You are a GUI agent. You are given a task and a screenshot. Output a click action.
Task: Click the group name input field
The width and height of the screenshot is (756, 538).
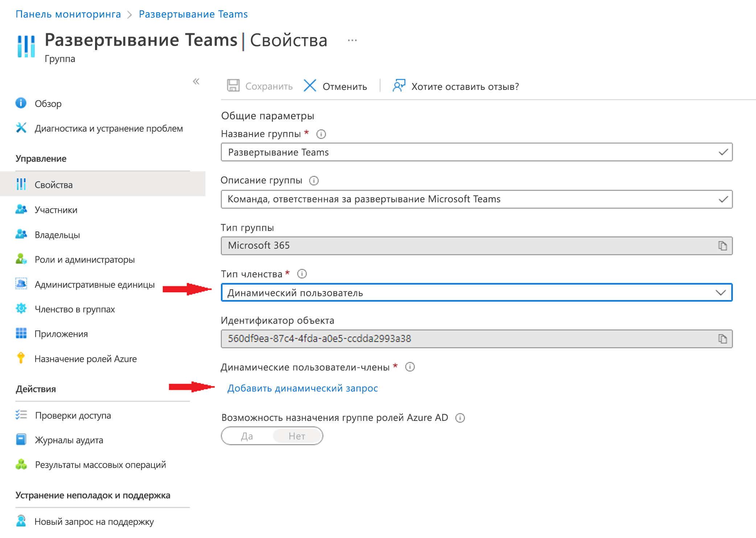pyautogui.click(x=477, y=152)
